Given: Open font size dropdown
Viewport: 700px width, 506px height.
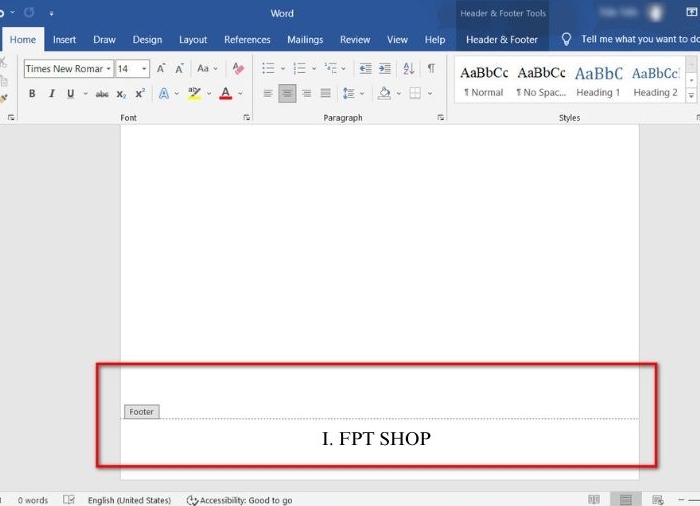Looking at the screenshot, I should point(144,69).
